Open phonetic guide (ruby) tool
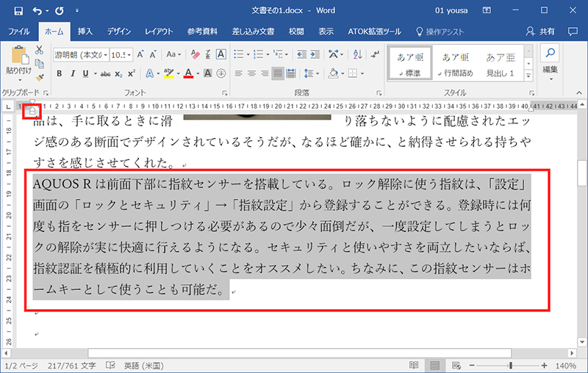588x373 pixels. (208, 54)
